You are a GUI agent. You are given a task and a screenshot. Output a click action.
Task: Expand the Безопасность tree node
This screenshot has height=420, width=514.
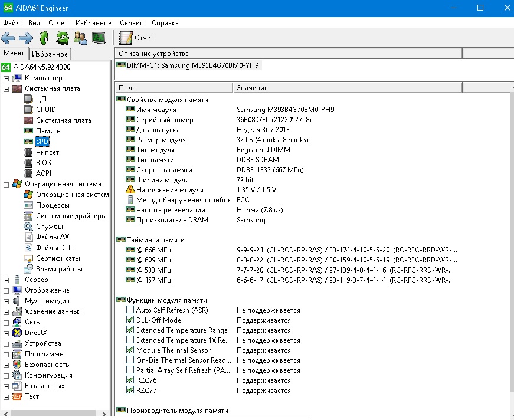(6, 365)
